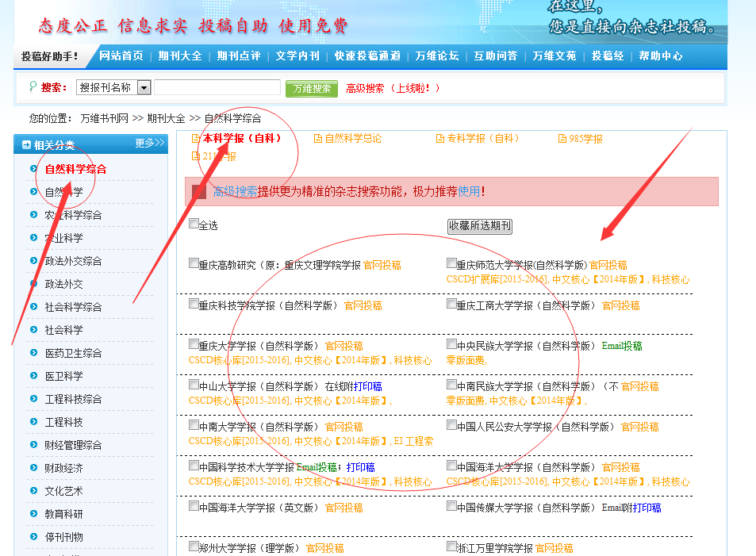
Task: Click the document icon before 专科学报（自科）
Action: [x=440, y=139]
